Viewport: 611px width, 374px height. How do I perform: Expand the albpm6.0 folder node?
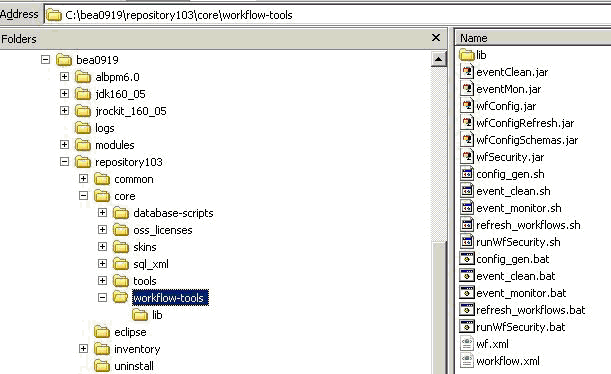pyautogui.click(x=65, y=77)
